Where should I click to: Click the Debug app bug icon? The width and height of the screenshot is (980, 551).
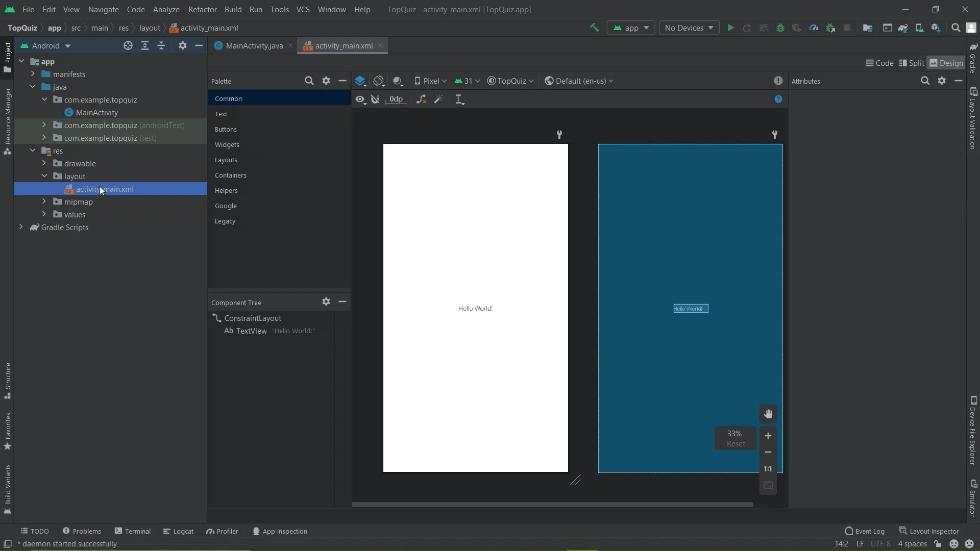click(x=780, y=28)
